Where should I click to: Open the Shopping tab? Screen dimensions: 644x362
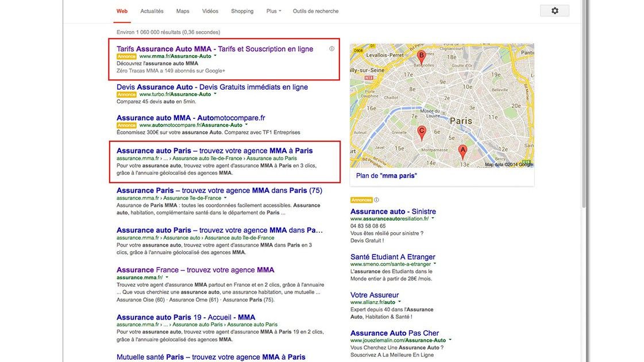click(242, 11)
